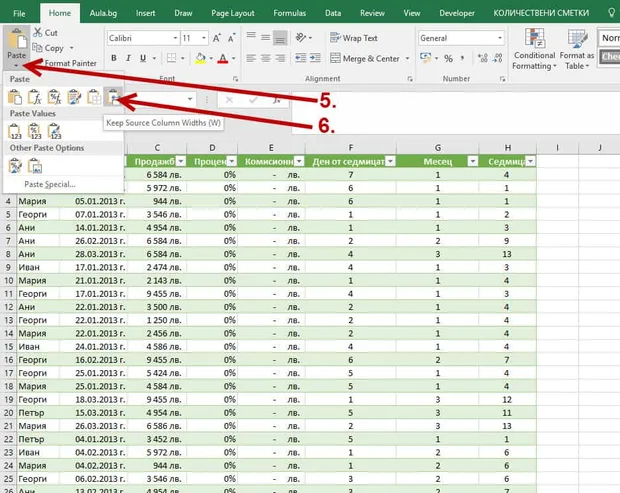Click Format as Table
This screenshot has width=620, height=493.
577,49
